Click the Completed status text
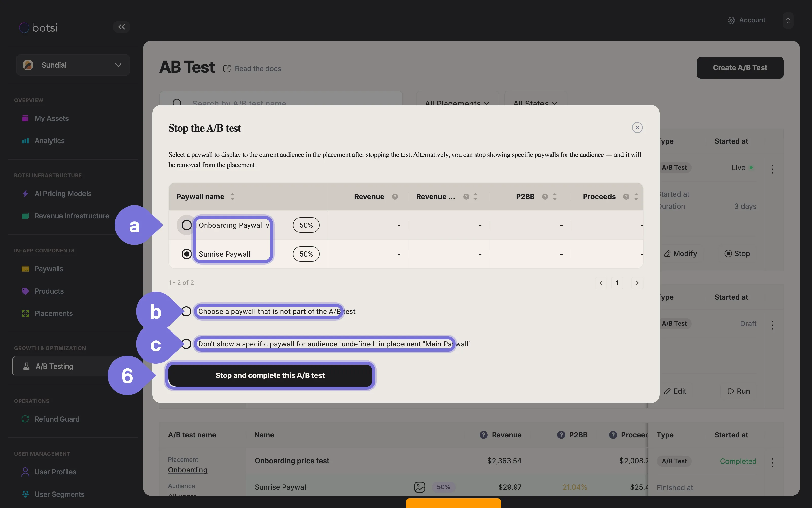 738,461
